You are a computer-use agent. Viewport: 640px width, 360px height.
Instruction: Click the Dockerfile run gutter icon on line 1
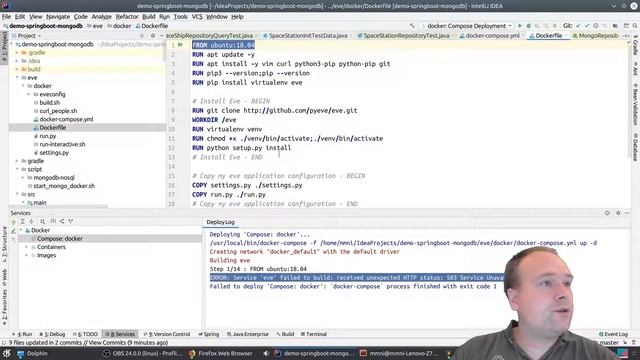(180, 45)
